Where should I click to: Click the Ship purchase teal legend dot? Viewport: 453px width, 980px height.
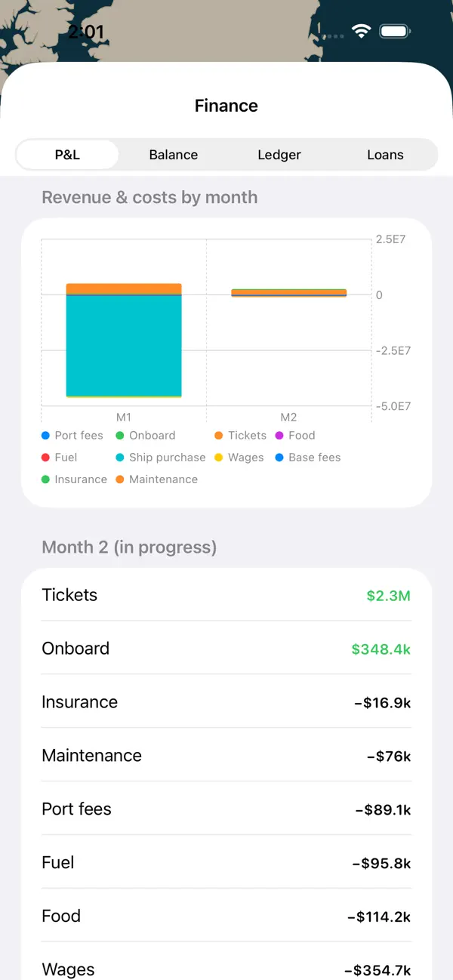click(x=120, y=458)
